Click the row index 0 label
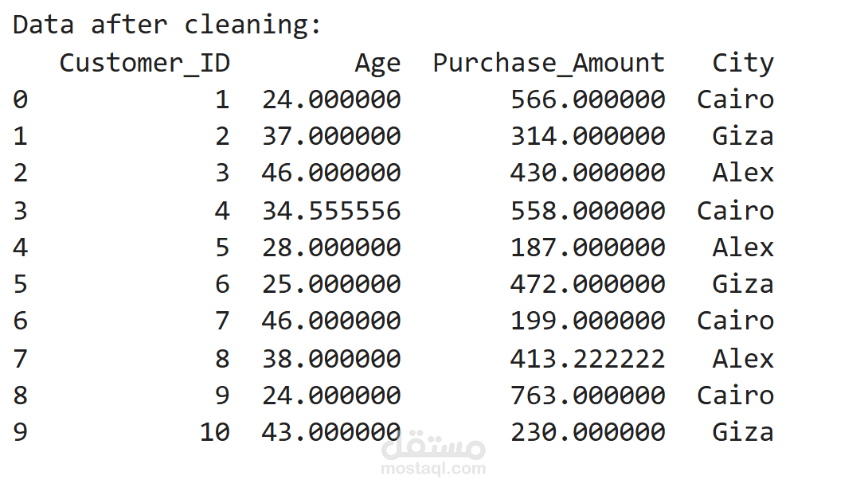868x487 pixels. click(x=21, y=99)
